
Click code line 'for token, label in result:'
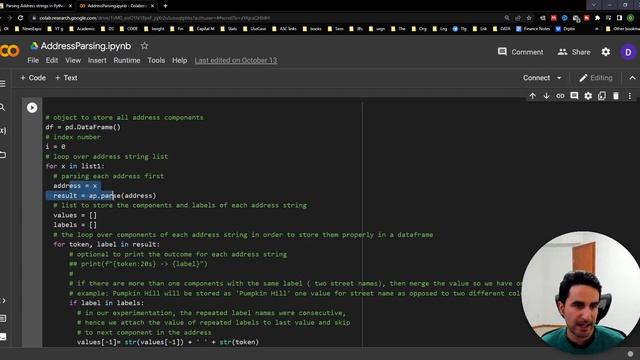(106, 244)
